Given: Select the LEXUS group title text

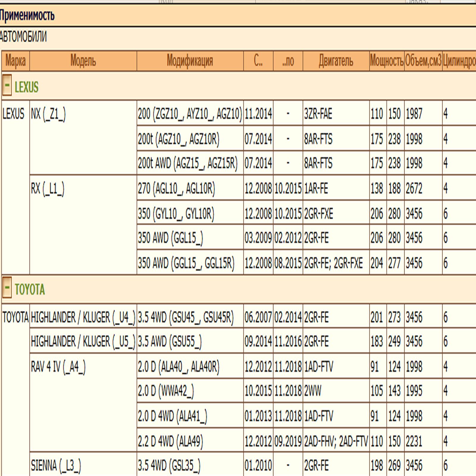Looking at the screenshot, I should [x=26, y=87].
